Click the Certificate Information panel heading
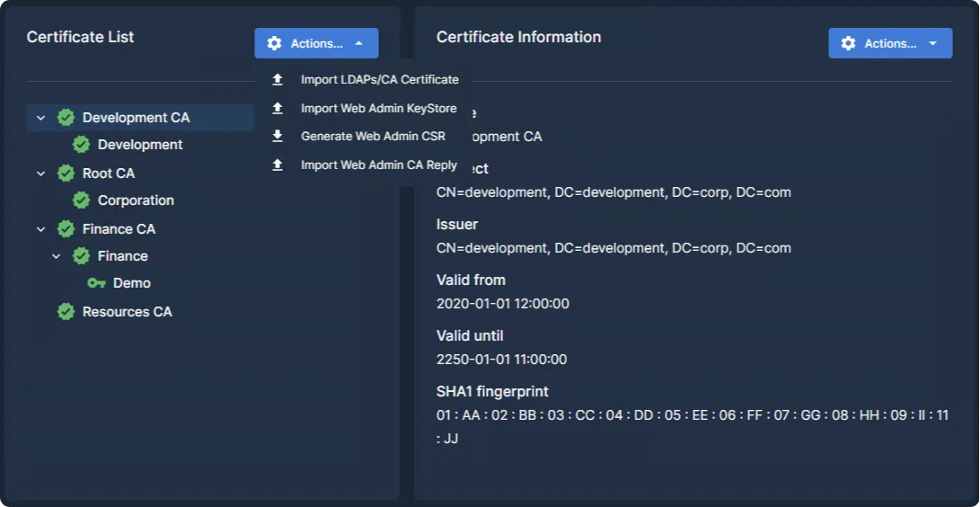 pyautogui.click(x=519, y=37)
